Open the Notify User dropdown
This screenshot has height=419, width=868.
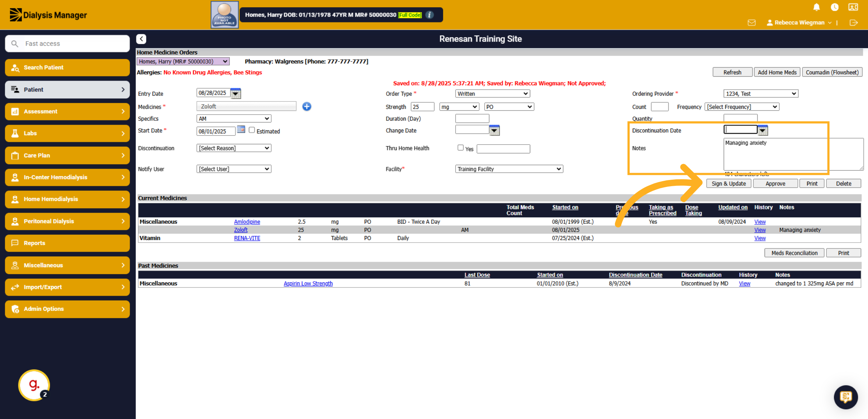pyautogui.click(x=234, y=169)
